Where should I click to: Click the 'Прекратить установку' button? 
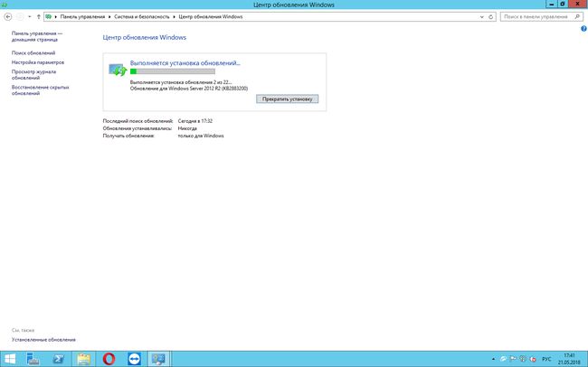tap(288, 99)
